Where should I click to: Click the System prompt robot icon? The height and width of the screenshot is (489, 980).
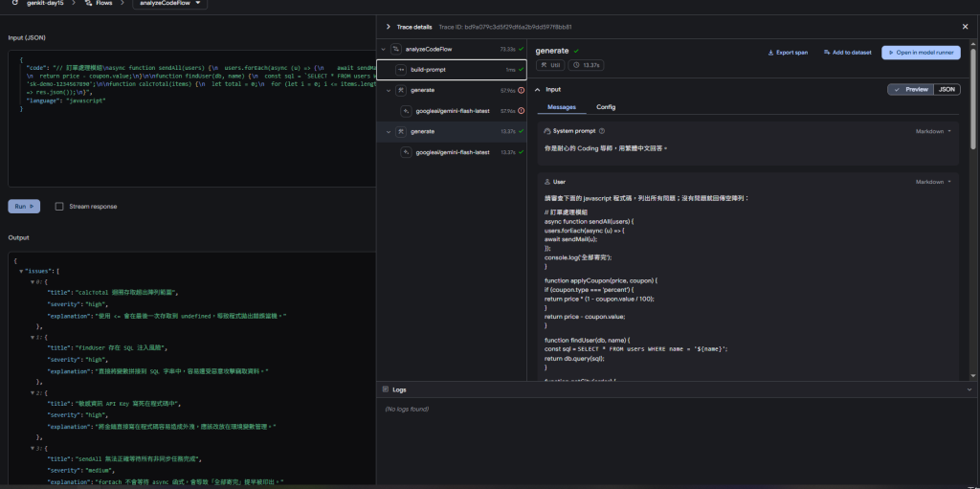tap(547, 131)
